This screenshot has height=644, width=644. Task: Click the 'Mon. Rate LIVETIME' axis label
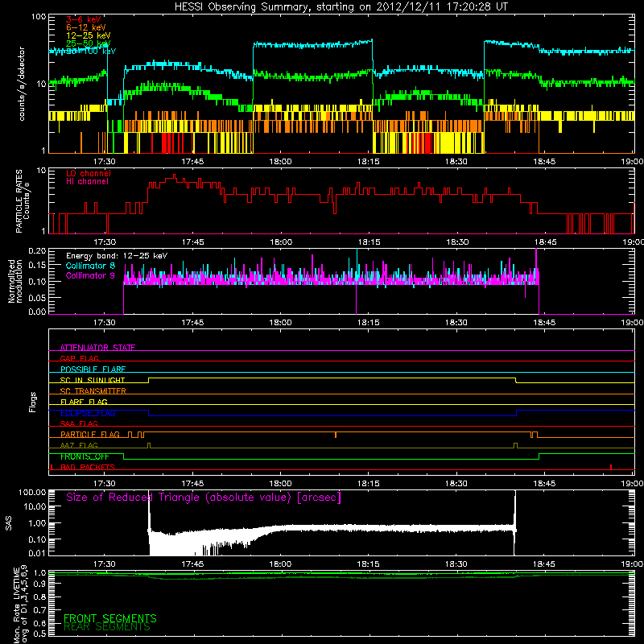point(17,605)
